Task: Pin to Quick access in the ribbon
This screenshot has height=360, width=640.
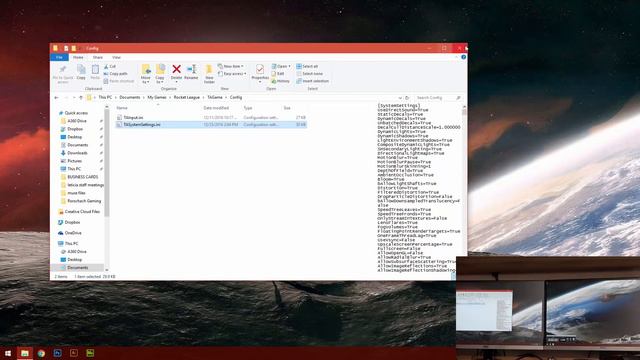Action: click(x=63, y=74)
